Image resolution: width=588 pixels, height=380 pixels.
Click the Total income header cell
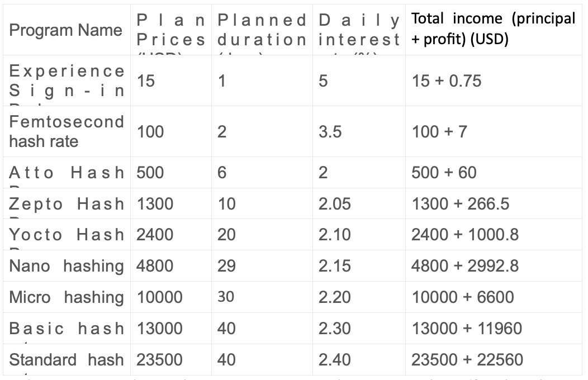[x=493, y=29]
